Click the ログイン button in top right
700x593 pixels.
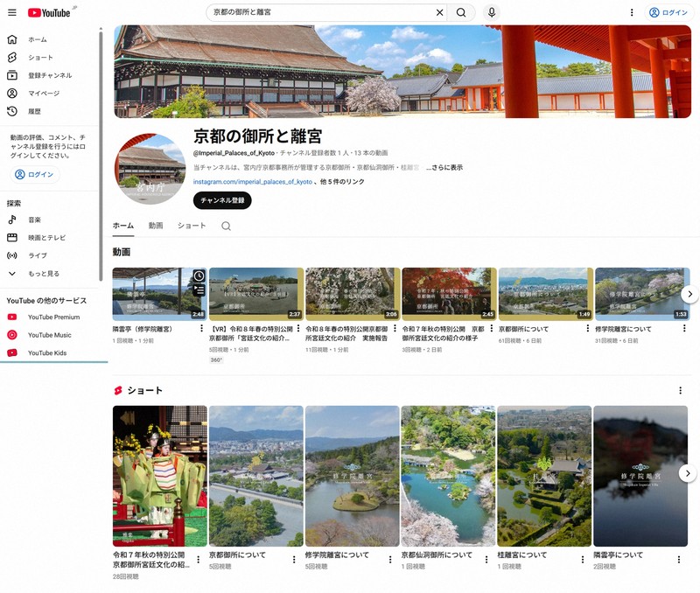(668, 12)
